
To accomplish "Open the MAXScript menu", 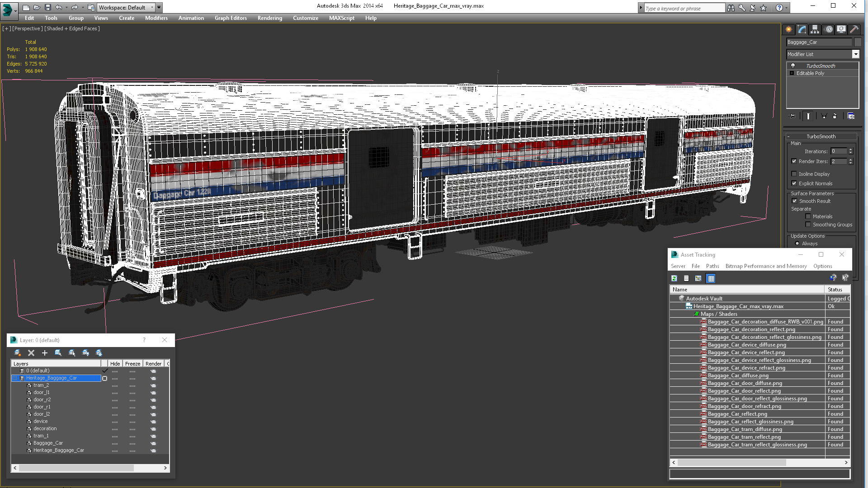I will coord(342,18).
